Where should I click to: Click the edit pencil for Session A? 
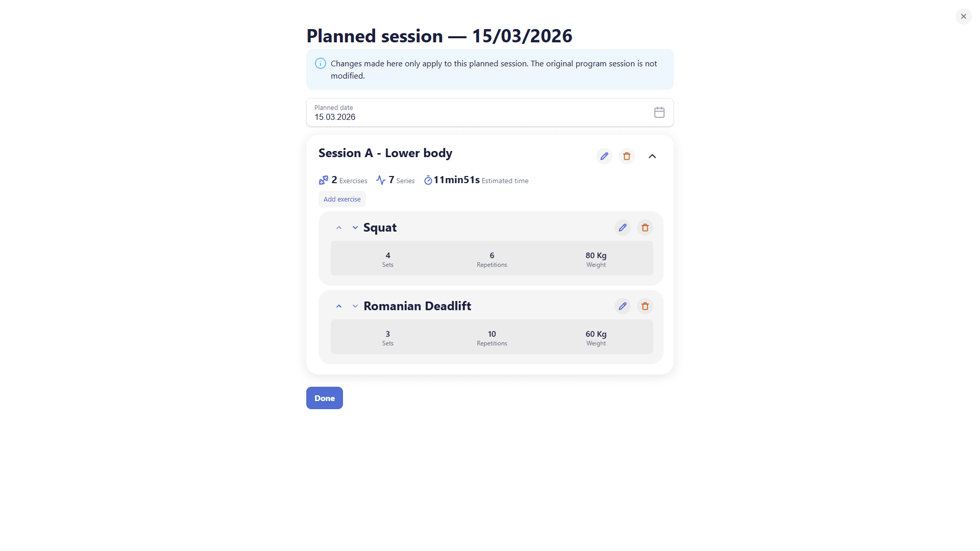click(604, 156)
